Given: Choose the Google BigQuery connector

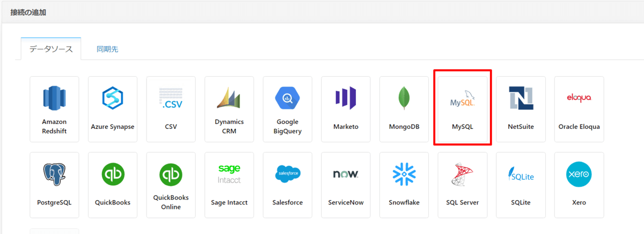Looking at the screenshot, I should point(288,109).
